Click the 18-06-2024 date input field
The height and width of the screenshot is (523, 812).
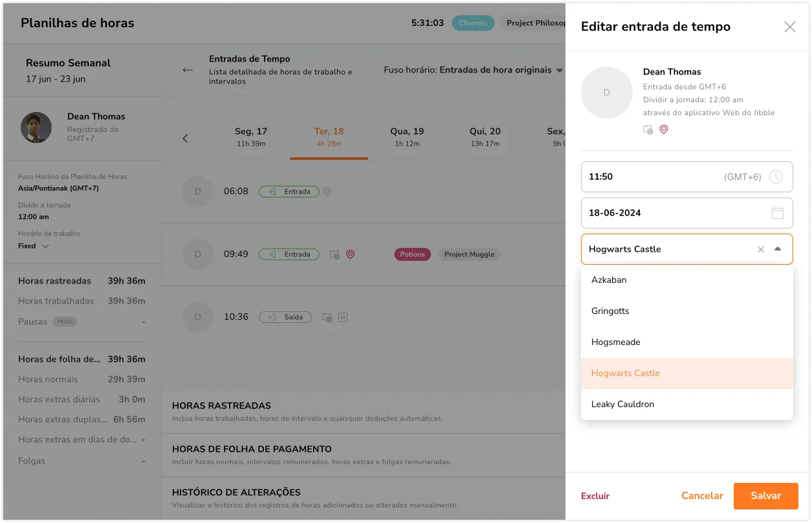point(687,213)
